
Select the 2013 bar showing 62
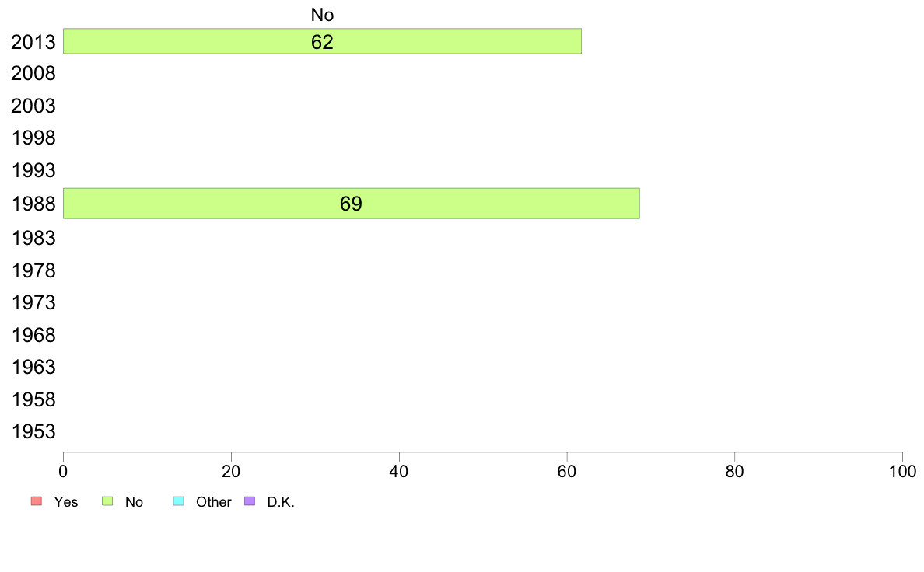coord(322,41)
